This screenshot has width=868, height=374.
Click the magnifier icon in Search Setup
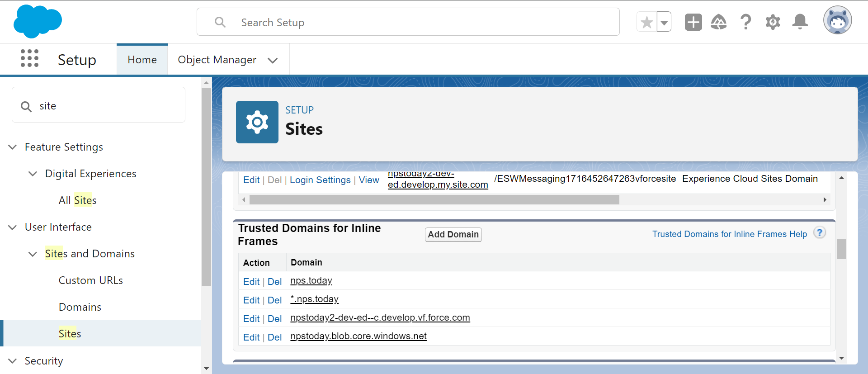coord(220,22)
